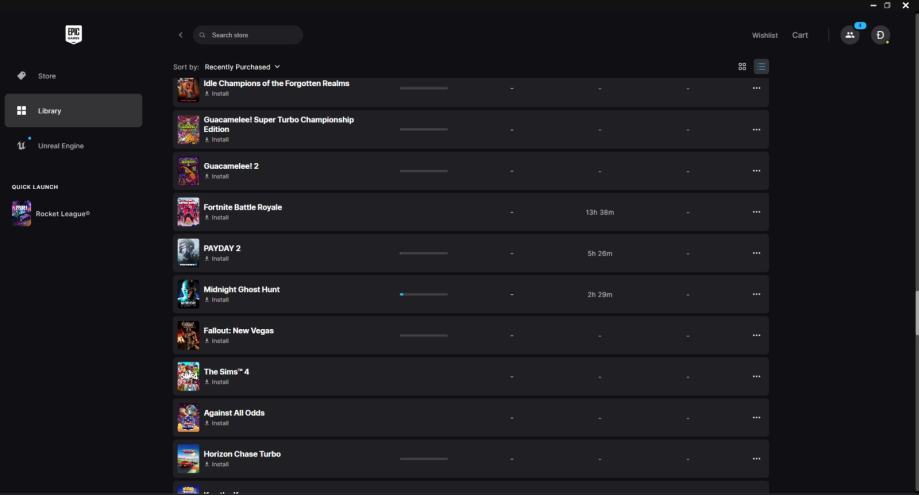
Task: Launch Rocket League from Quick Launch
Action: pyautogui.click(x=62, y=213)
